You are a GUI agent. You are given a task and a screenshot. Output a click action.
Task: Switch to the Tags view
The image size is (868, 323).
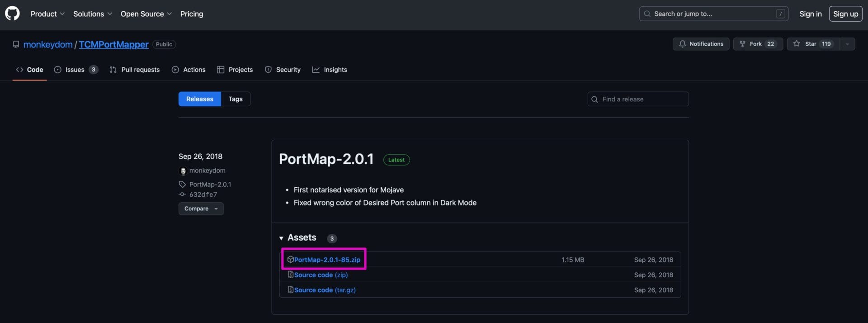(235, 99)
